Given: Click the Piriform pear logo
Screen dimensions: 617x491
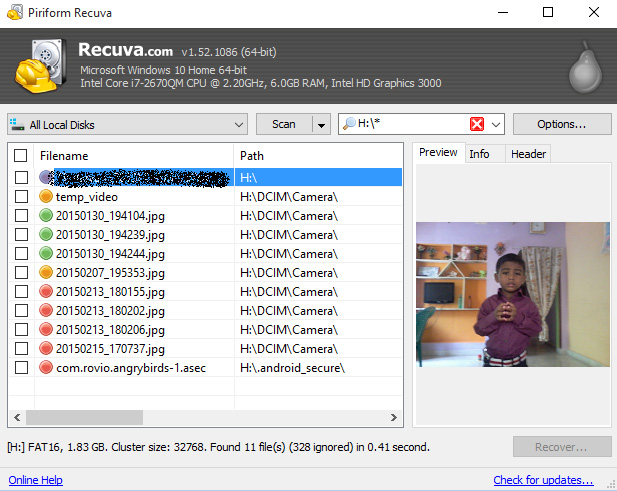Looking at the screenshot, I should pyautogui.click(x=586, y=67).
